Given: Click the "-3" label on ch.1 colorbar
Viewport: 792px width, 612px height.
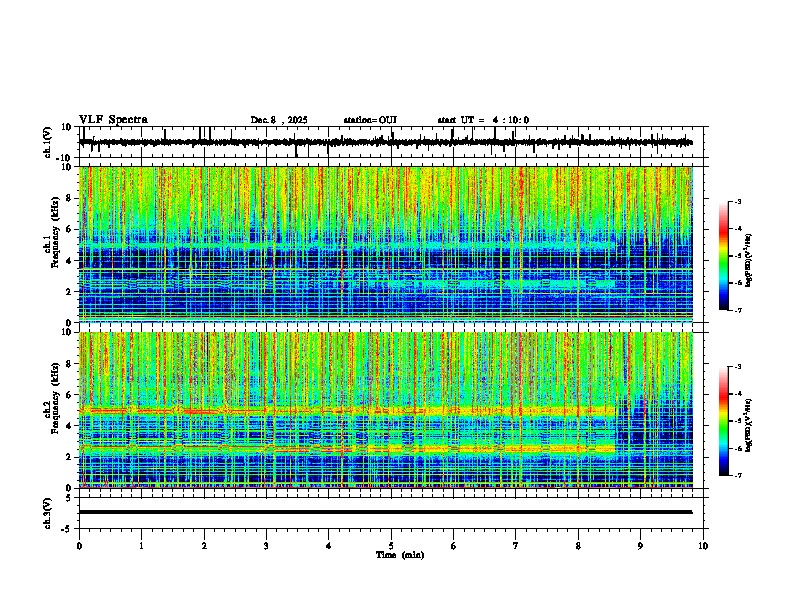Looking at the screenshot, I should click(737, 202).
